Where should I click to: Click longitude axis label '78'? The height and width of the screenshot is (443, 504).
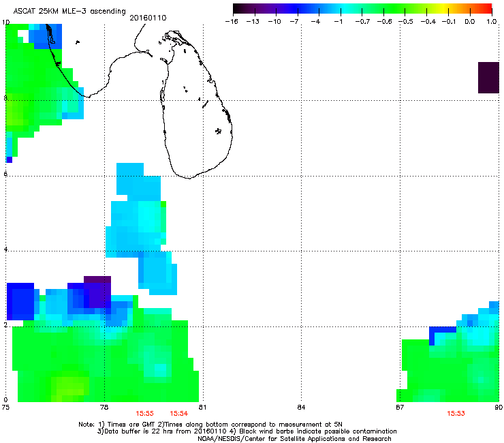(104, 408)
